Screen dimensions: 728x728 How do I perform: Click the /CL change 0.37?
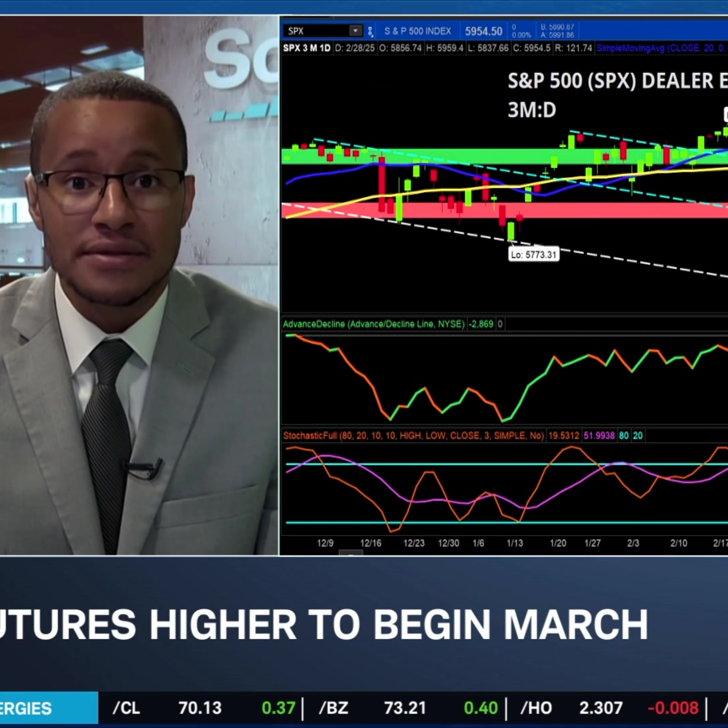(279, 708)
